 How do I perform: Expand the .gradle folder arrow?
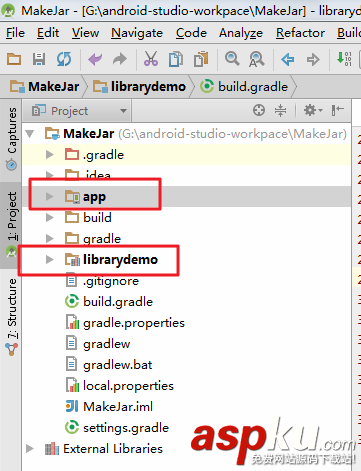pos(50,155)
